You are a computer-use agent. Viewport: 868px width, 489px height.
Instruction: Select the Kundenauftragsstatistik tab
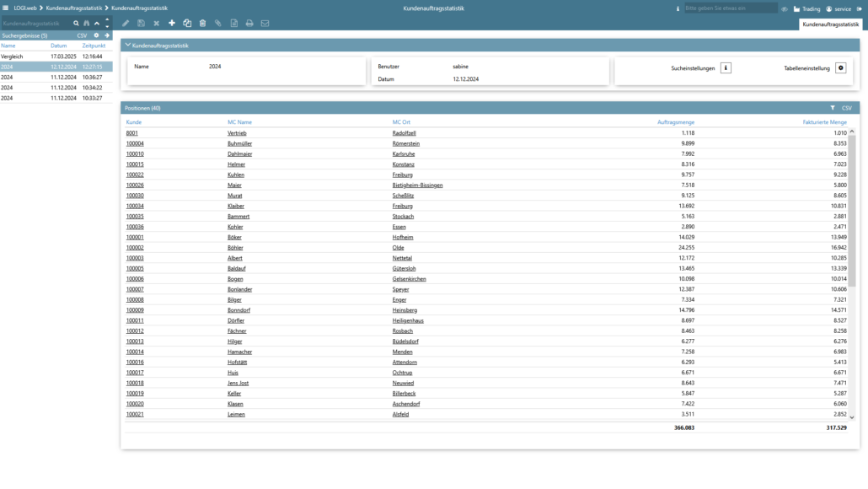830,25
